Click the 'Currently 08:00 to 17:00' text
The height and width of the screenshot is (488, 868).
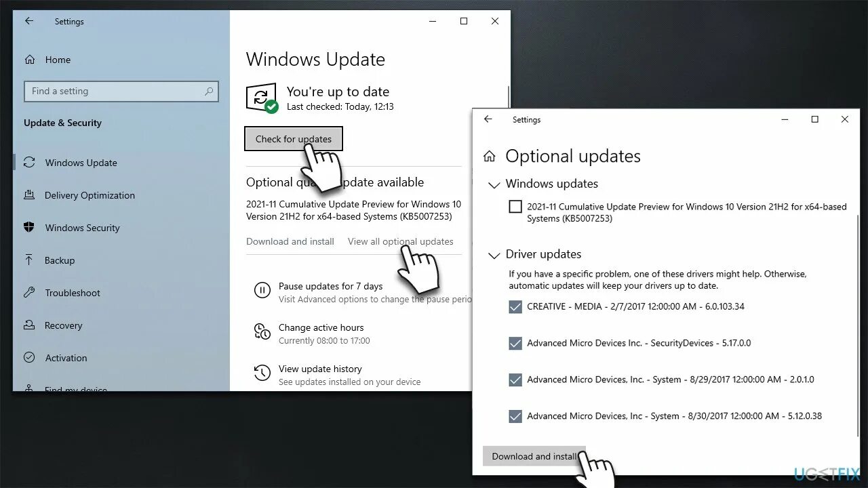324,341
